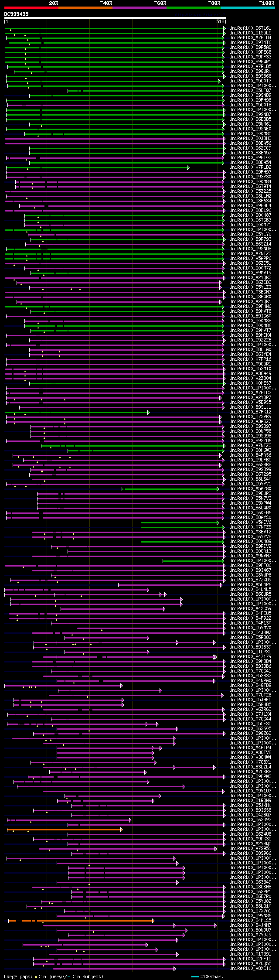Open hit UniRef100_B7FK12
The image size is (279, 980).
click(x=250, y=412)
